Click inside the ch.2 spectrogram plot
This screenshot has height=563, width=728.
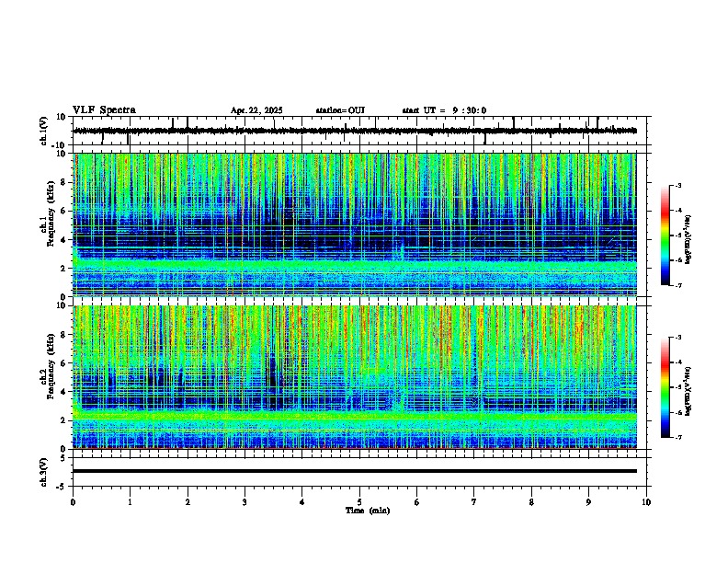click(x=355, y=377)
